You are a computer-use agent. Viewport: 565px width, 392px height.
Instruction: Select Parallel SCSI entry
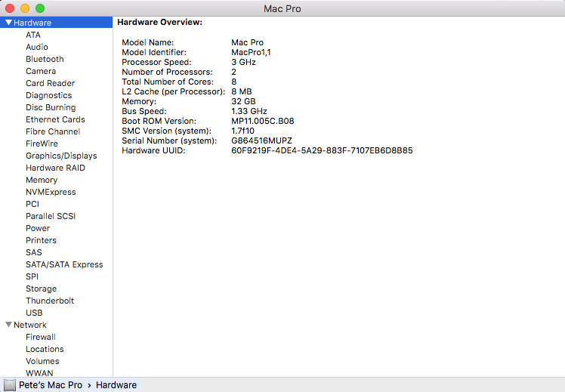(x=51, y=216)
